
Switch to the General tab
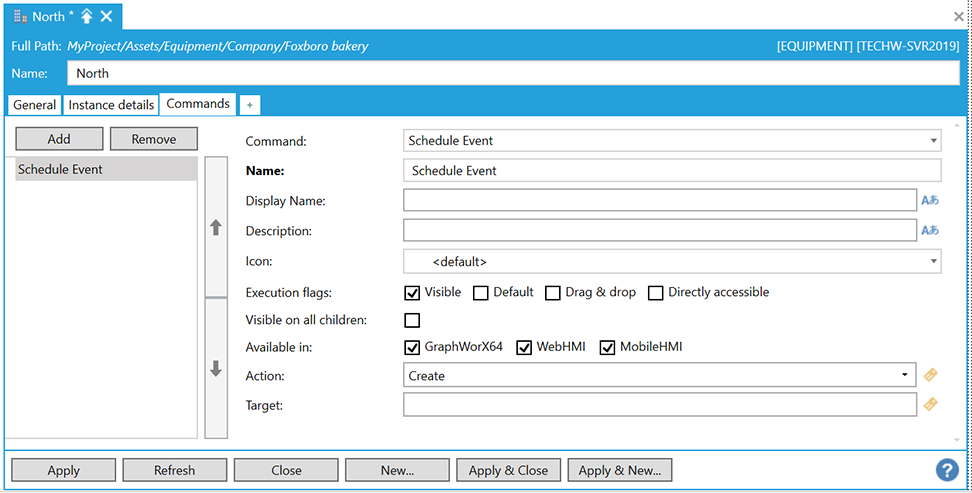point(35,105)
